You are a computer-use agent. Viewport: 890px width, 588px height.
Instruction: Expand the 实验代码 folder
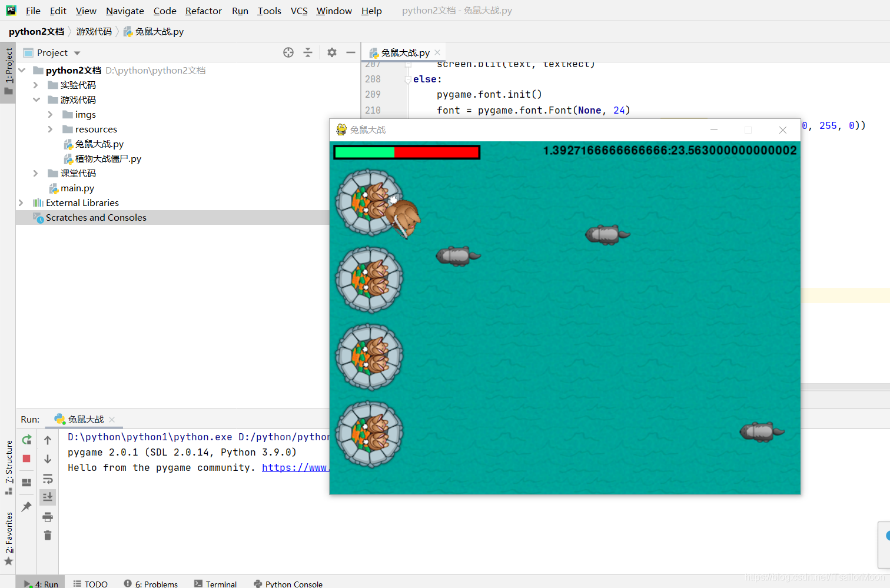click(35, 85)
